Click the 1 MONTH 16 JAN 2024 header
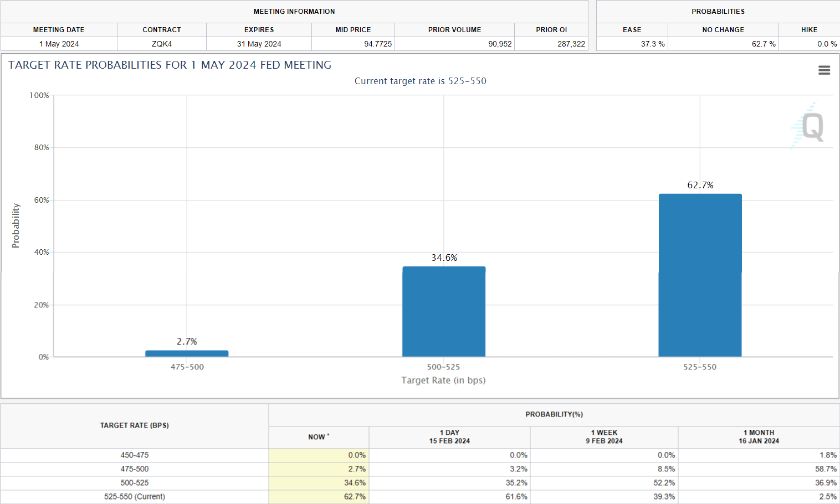 759,437
